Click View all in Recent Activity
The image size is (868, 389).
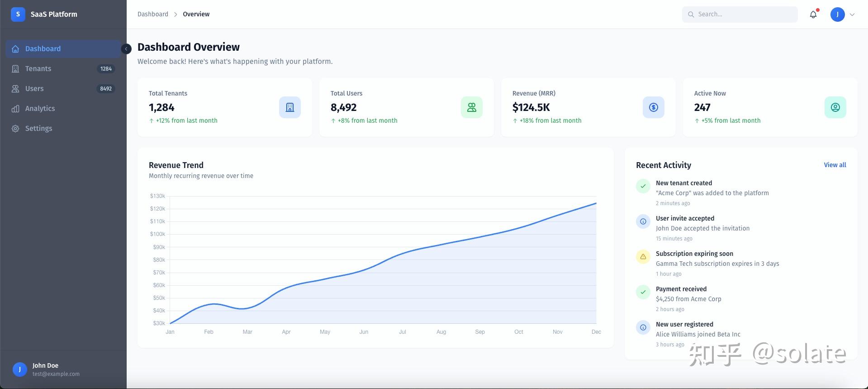835,165
